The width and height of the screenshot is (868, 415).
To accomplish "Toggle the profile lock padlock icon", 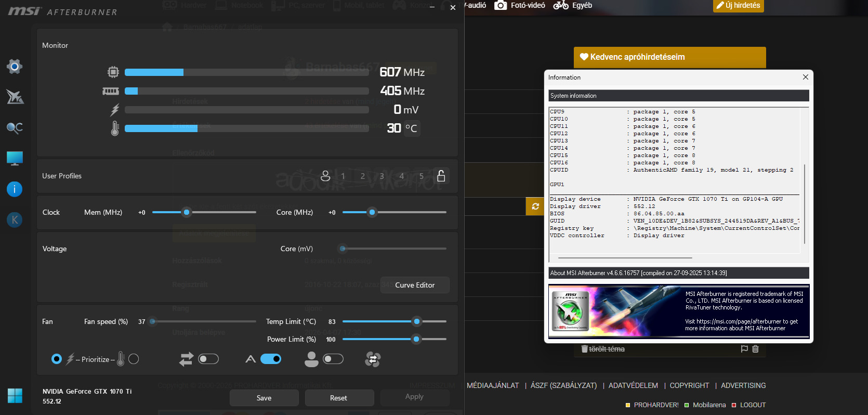I will [x=441, y=176].
